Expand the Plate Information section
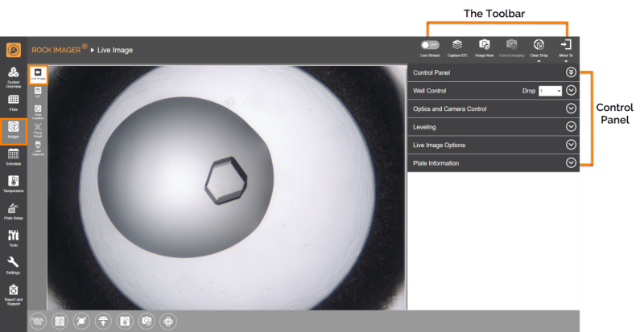The image size is (644, 332). [x=571, y=162]
